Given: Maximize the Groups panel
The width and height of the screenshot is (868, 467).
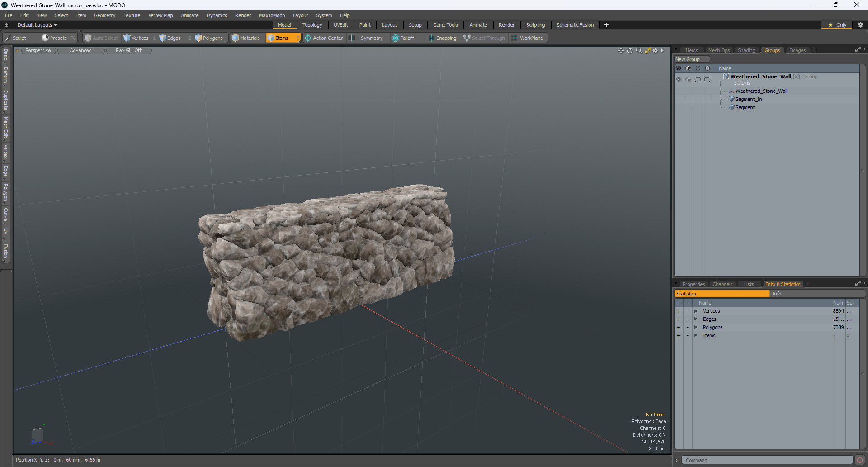Looking at the screenshot, I should 858,50.
